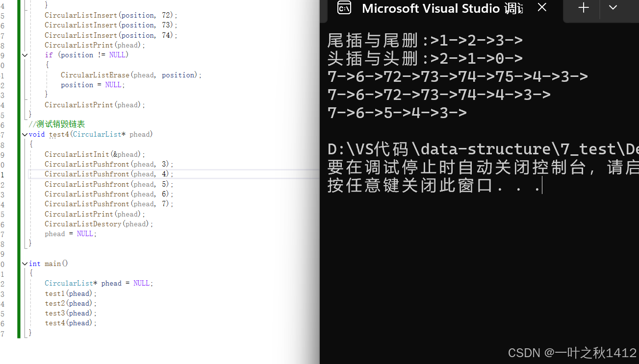Click console line 7->6->72->73->74->75->4->3->
The width and height of the screenshot is (639, 364).
458,76
